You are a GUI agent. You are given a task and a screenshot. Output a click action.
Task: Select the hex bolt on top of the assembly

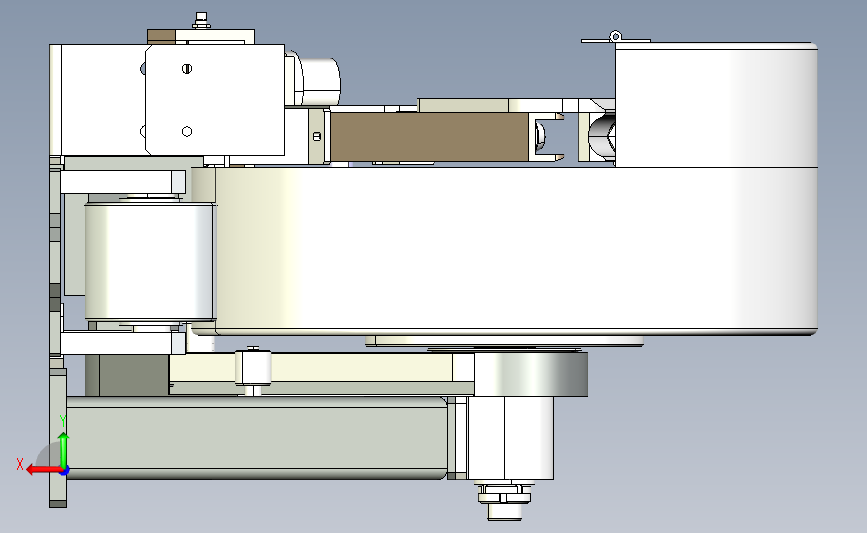[201, 20]
